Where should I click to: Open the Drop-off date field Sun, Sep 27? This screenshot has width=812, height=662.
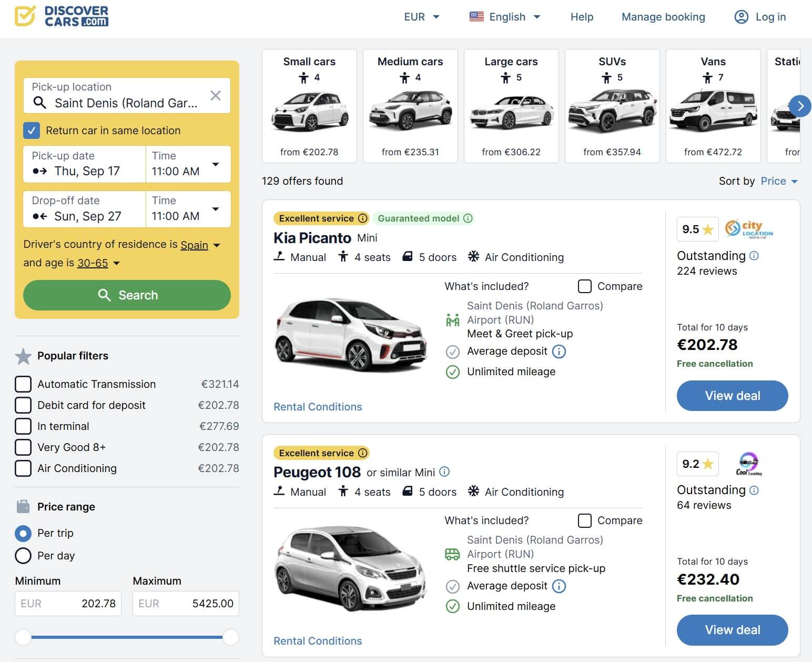tap(85, 209)
